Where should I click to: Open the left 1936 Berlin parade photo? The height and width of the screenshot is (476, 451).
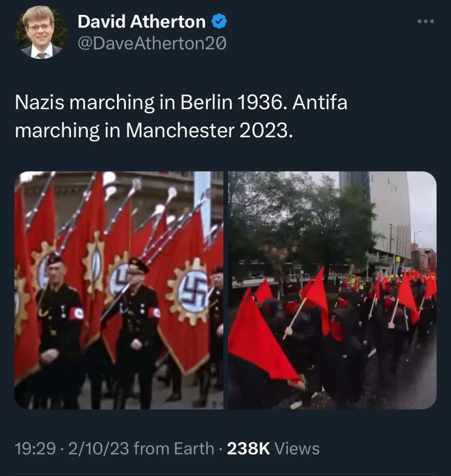point(119,290)
